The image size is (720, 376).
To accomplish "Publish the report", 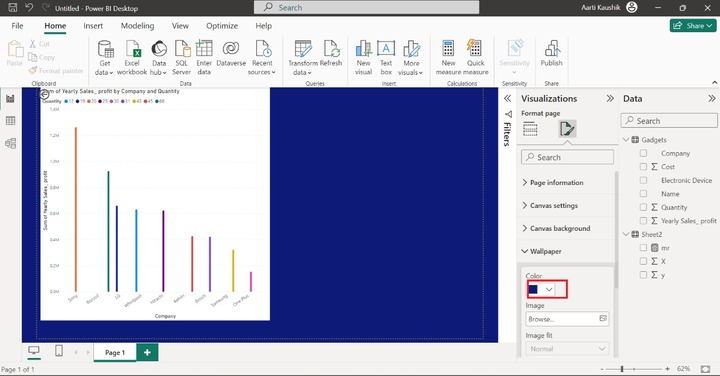I will [x=551, y=54].
